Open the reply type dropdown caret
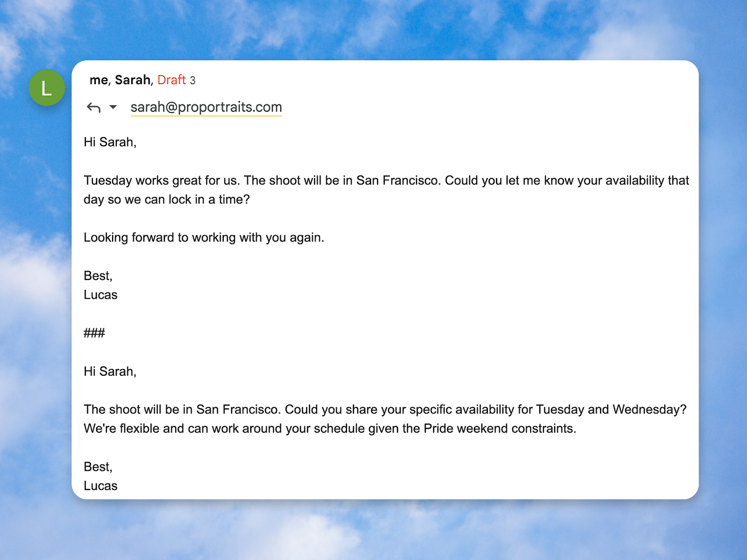The width and height of the screenshot is (747, 560). click(x=113, y=107)
